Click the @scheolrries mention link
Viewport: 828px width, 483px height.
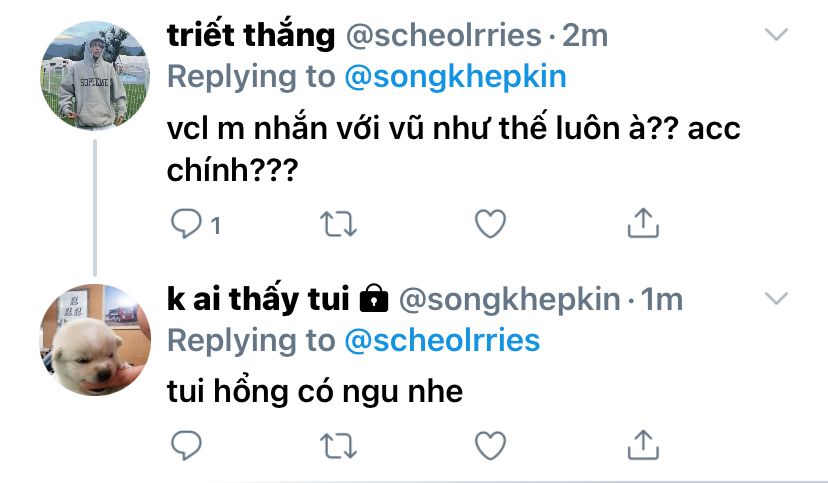443,341
